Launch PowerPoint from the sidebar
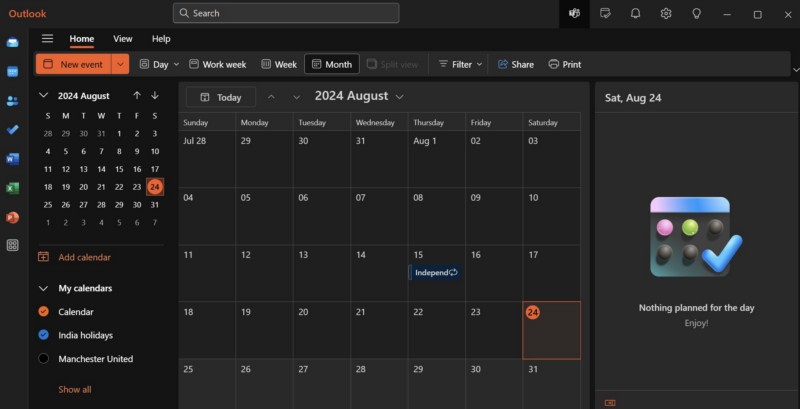The height and width of the screenshot is (409, 800). coord(13,218)
